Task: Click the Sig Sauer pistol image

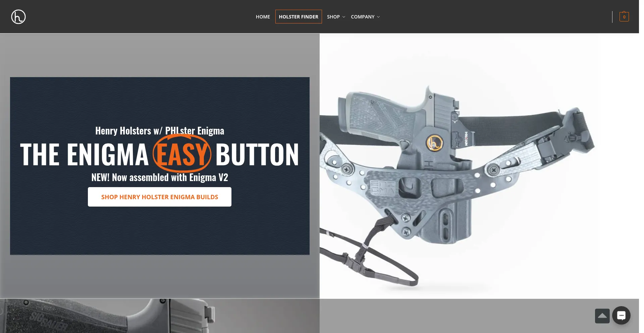Action: point(107,316)
